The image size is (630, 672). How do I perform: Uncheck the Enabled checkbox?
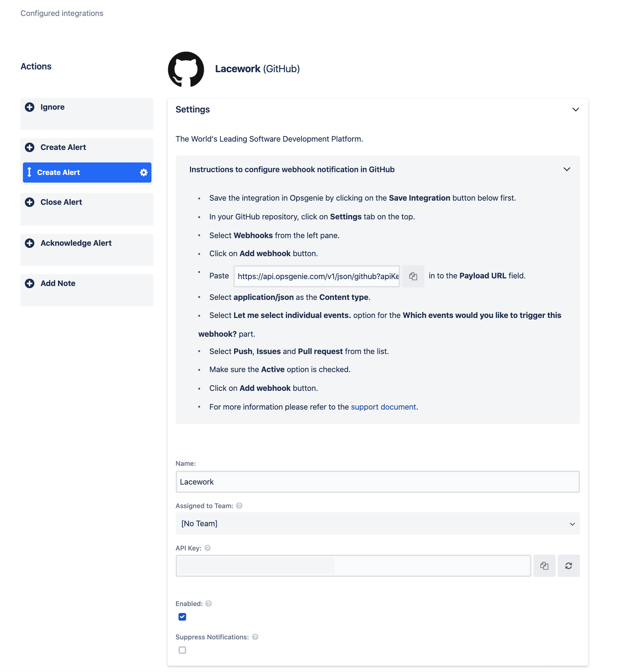182,616
